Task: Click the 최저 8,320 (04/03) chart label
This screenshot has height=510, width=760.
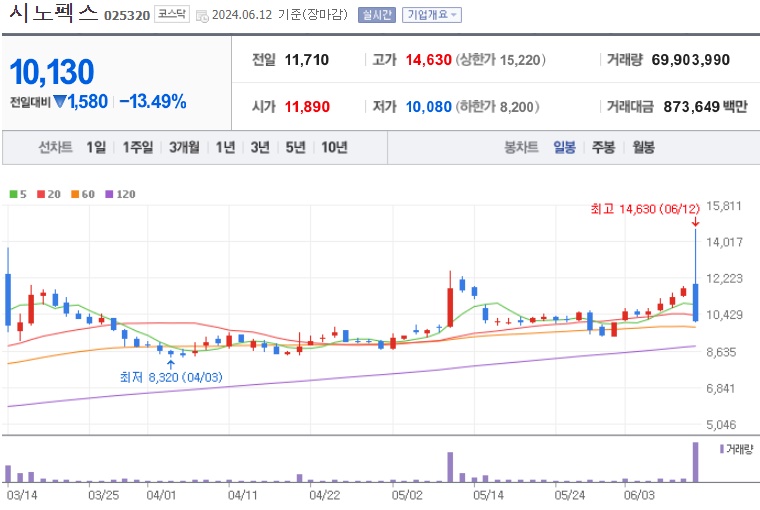Action: coord(171,377)
